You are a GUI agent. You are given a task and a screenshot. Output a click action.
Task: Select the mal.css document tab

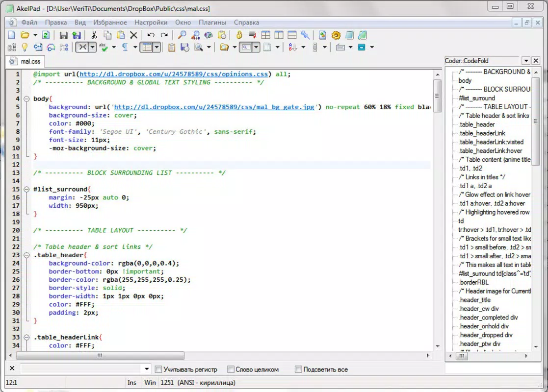25,61
